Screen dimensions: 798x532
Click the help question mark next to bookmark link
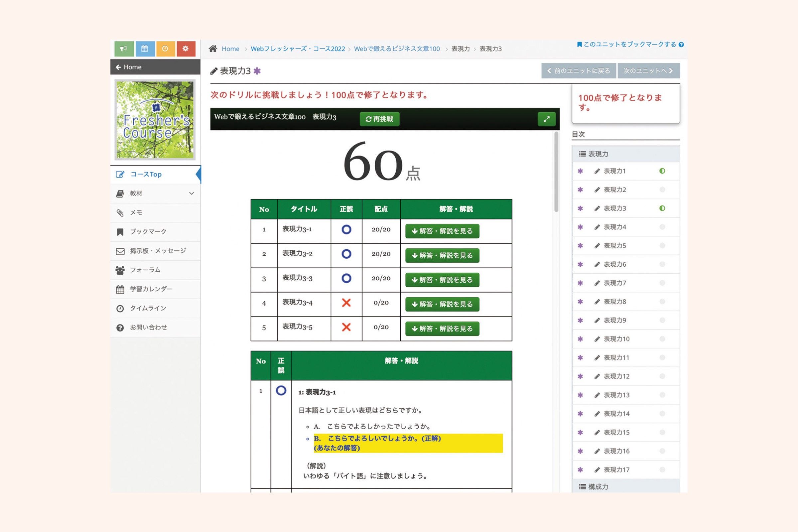[681, 45]
